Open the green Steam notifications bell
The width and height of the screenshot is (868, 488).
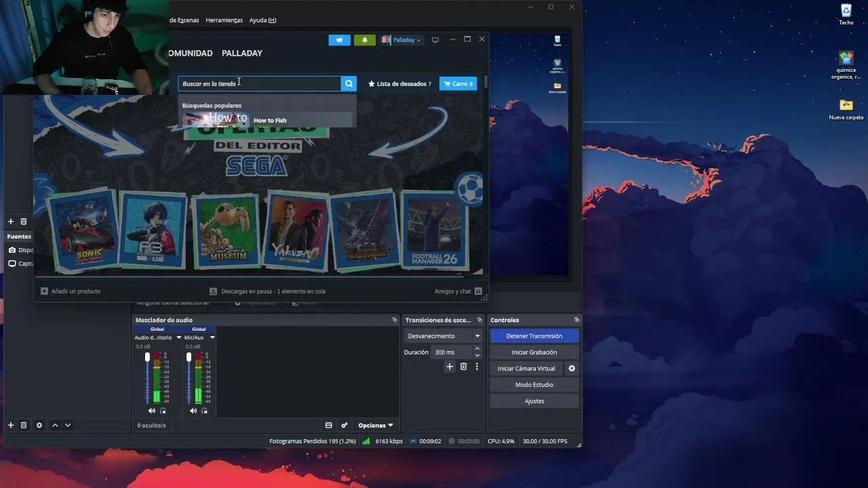pos(365,40)
